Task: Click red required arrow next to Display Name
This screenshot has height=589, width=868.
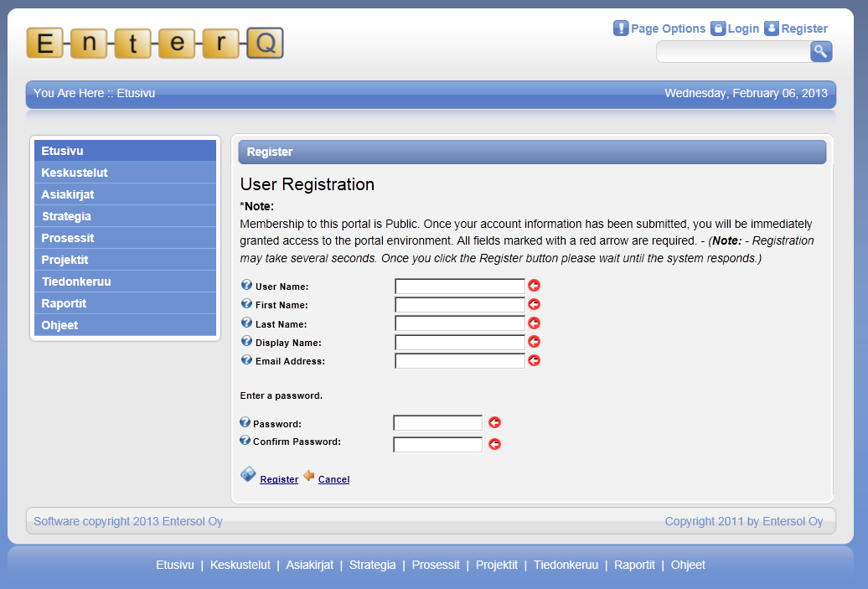Action: click(x=535, y=342)
